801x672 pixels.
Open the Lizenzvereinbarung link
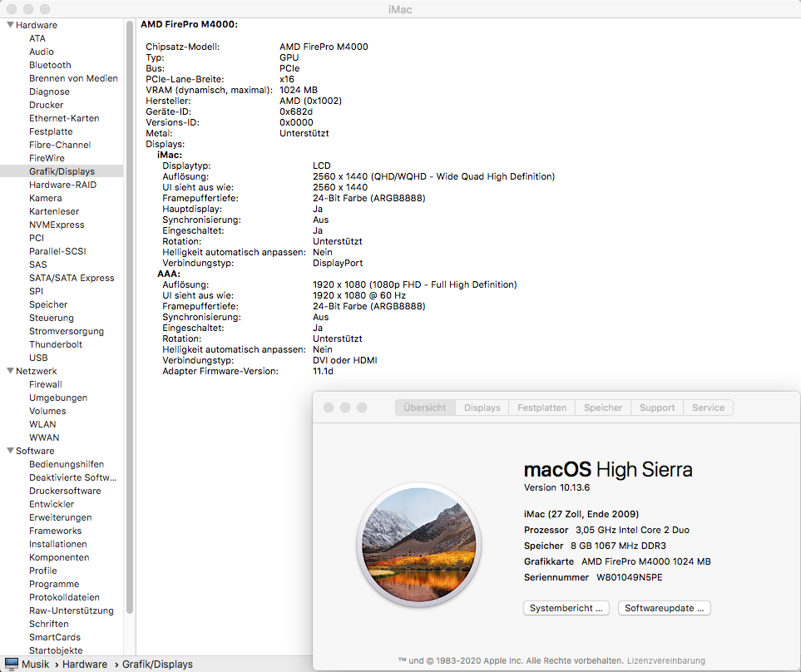[666, 660]
